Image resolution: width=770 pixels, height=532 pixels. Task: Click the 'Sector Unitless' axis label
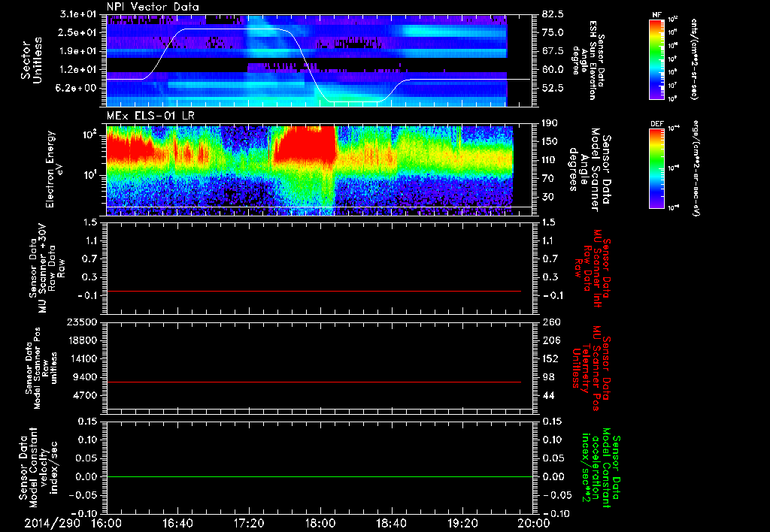pos(32,60)
